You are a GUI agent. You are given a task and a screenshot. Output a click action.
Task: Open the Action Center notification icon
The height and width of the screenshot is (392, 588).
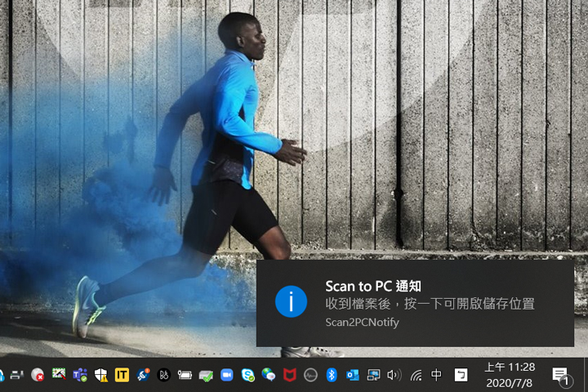562,376
